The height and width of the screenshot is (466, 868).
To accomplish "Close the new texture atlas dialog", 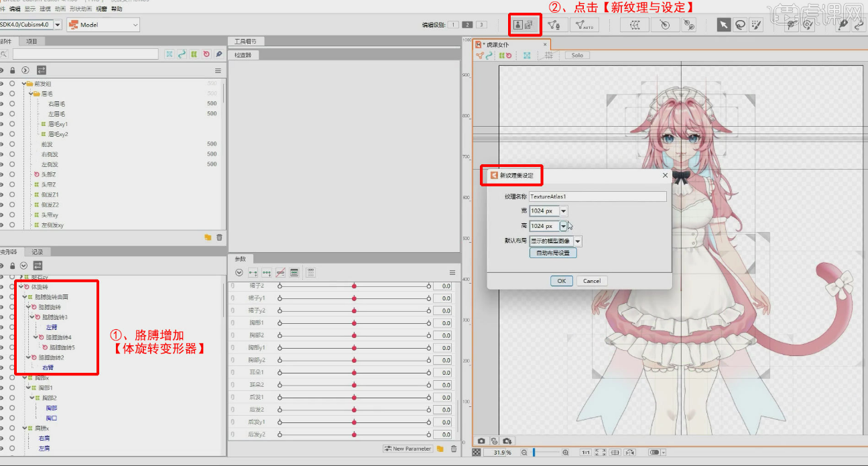I will click(666, 175).
